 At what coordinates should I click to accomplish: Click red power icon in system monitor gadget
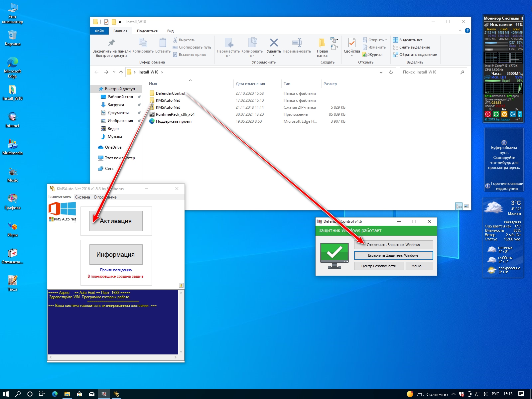[488, 114]
